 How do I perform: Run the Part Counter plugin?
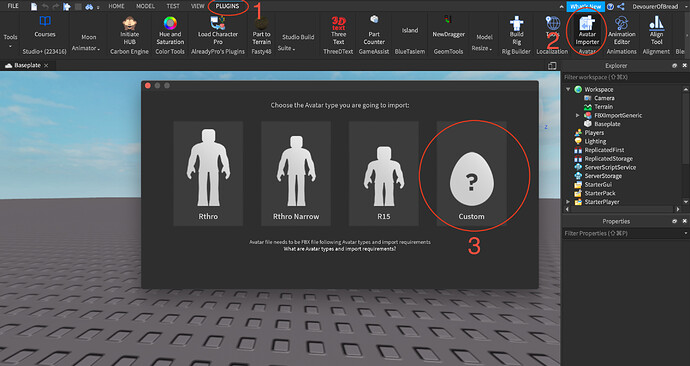(374, 31)
